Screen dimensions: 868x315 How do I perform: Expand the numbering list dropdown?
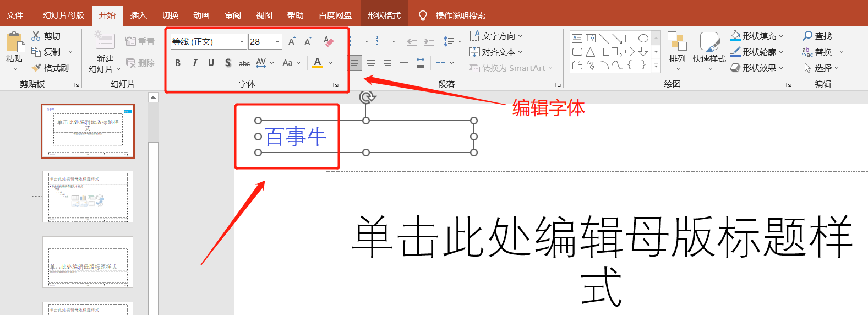point(394,41)
